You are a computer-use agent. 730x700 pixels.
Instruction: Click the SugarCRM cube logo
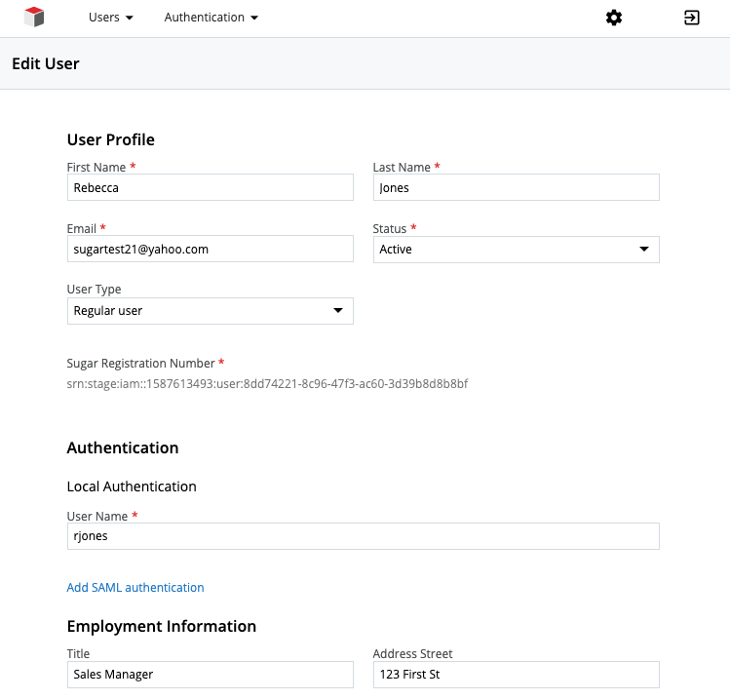point(35,18)
